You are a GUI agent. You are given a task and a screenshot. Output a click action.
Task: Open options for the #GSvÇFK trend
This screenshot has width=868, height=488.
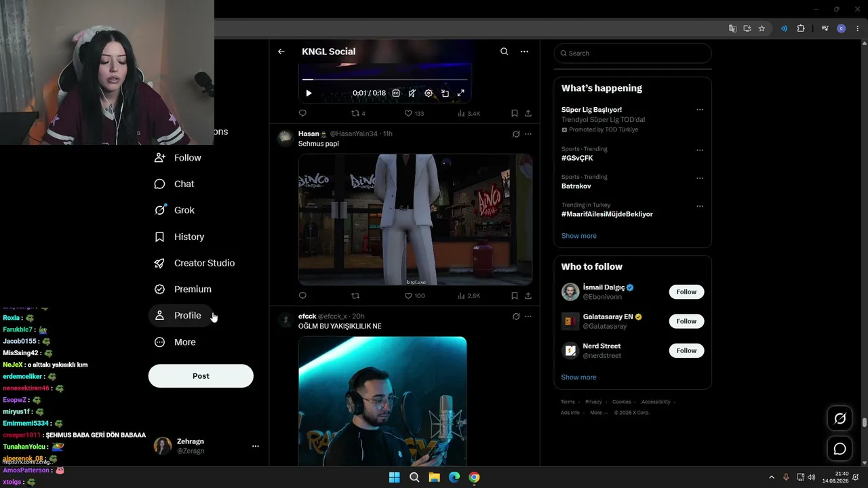coord(700,150)
